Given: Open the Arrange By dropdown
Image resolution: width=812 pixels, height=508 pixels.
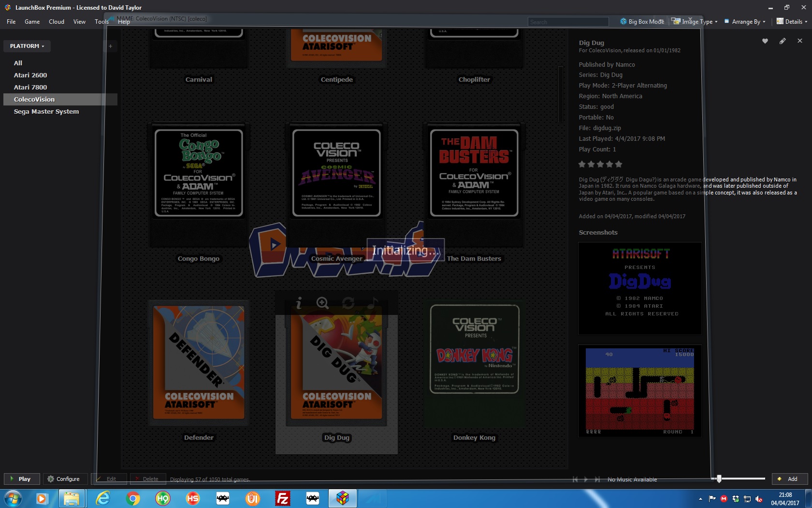Looking at the screenshot, I should (745, 21).
